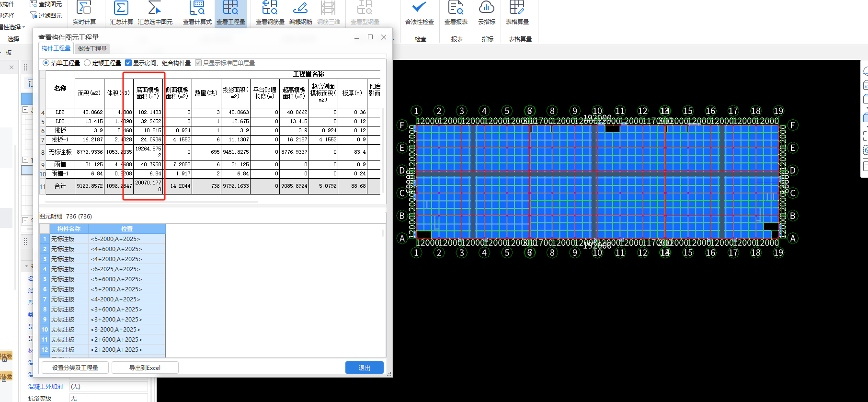This screenshot has height=402, width=868.
Task: Click 底面模板面积(m2) column header
Action: (x=148, y=93)
